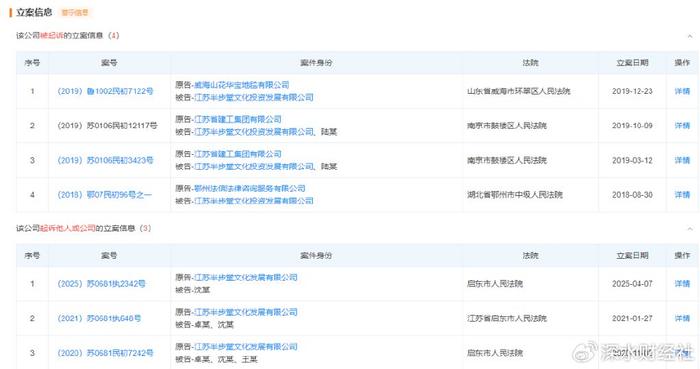
Task: View 详情 for case dated 2018-08-30
Action: point(682,195)
